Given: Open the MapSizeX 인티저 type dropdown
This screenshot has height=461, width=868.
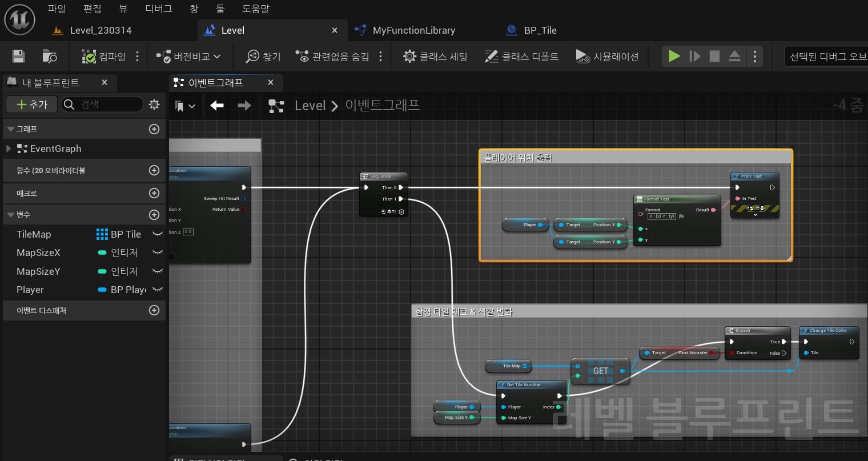Looking at the screenshot, I should point(119,252).
